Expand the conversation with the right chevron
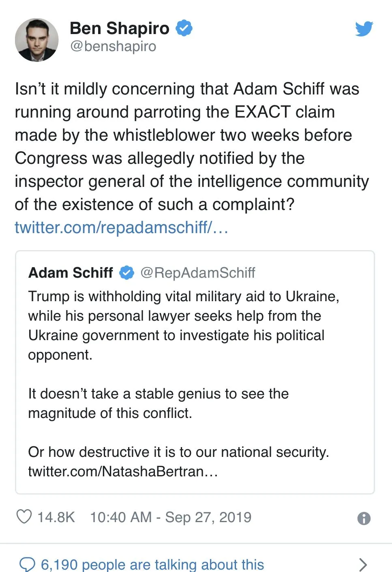 click(363, 564)
